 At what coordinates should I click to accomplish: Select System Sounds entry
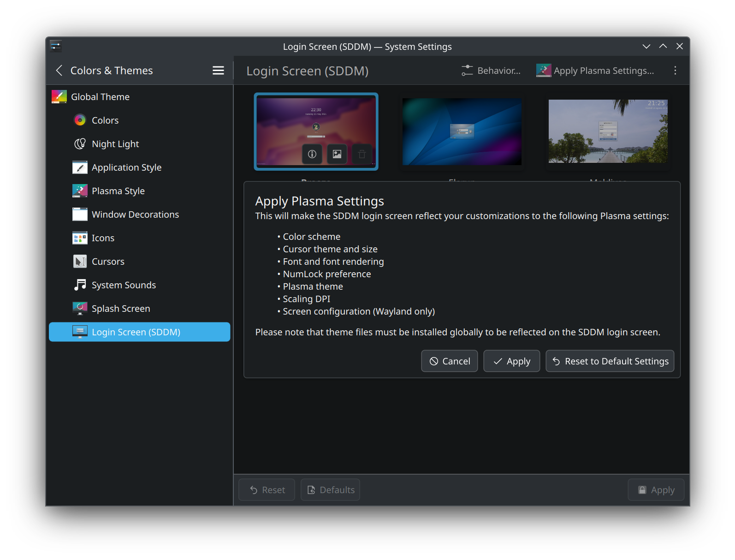[139, 285]
